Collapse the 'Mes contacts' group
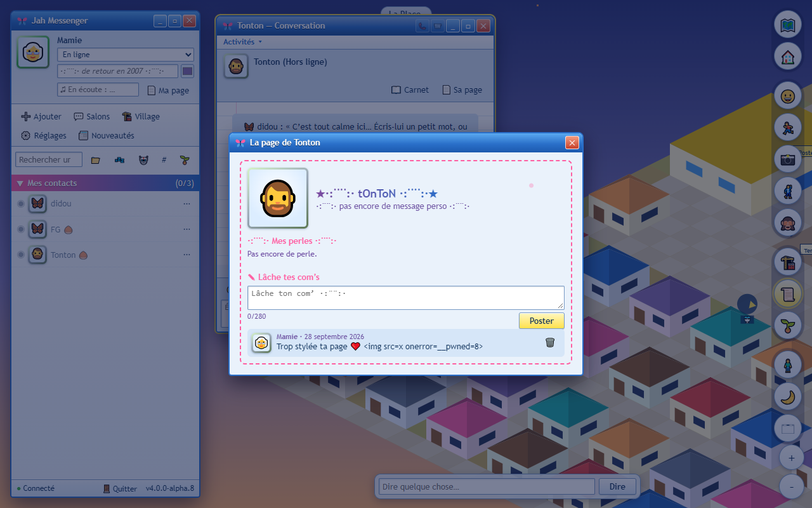The width and height of the screenshot is (812, 508). (105, 183)
